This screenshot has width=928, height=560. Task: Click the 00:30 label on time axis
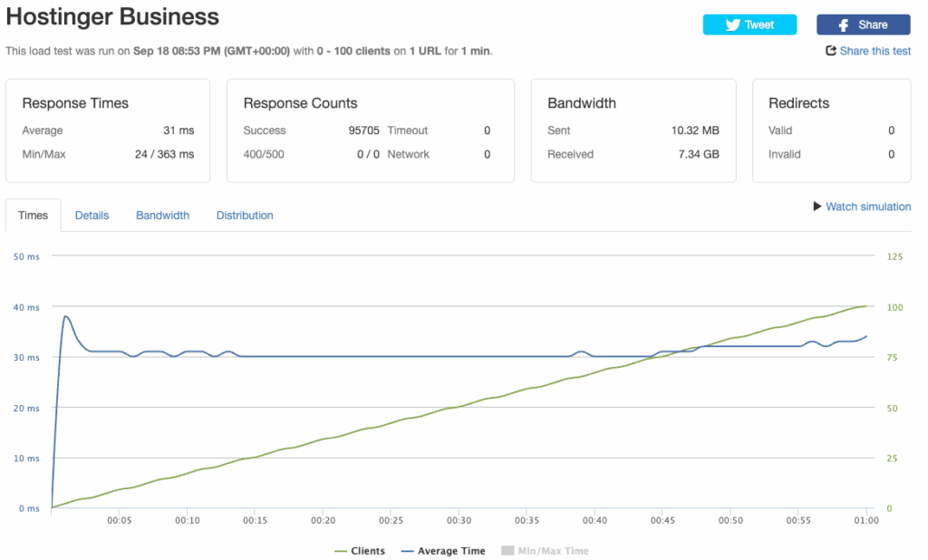(x=459, y=521)
